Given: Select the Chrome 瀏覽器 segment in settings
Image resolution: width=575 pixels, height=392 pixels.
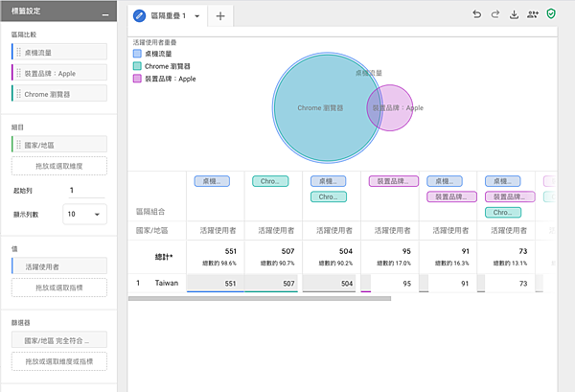Looking at the screenshot, I should pyautogui.click(x=59, y=94).
